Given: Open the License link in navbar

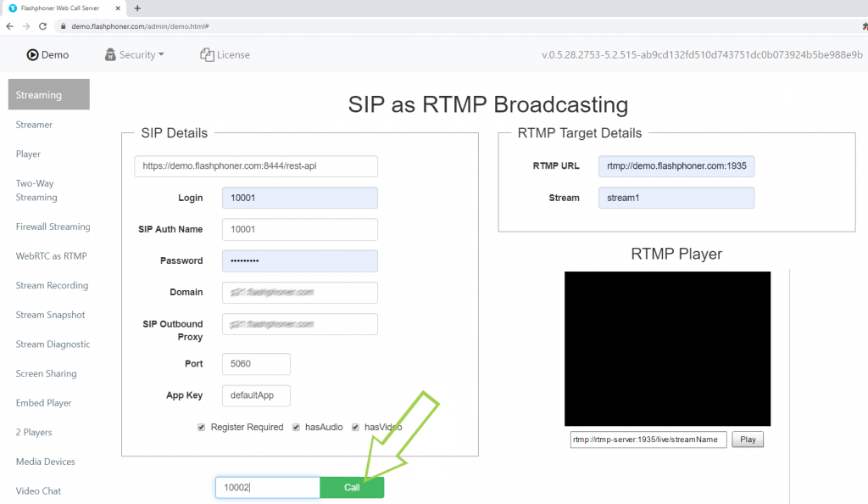Looking at the screenshot, I should [225, 55].
